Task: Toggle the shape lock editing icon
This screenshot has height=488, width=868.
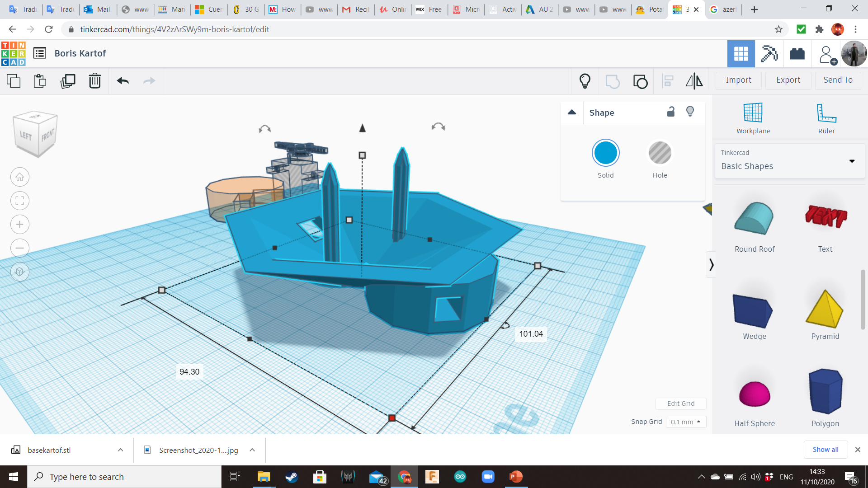Action: tap(671, 112)
